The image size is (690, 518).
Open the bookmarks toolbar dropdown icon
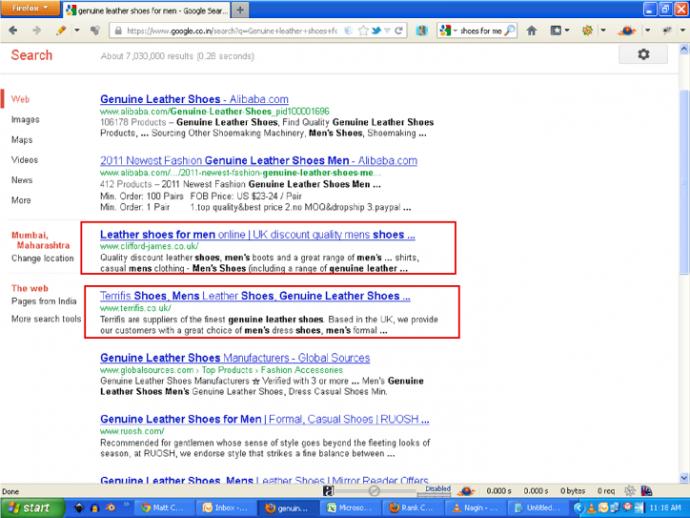click(560, 30)
